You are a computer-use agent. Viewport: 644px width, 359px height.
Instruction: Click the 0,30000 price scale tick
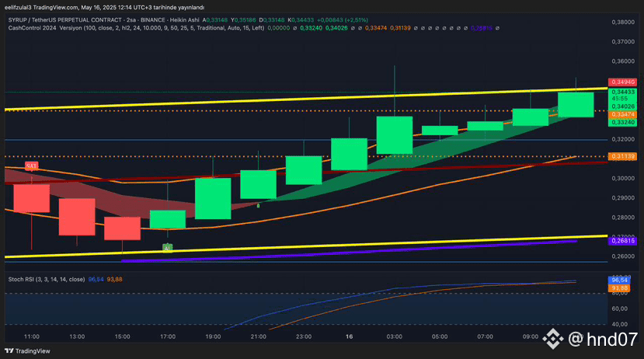point(623,178)
